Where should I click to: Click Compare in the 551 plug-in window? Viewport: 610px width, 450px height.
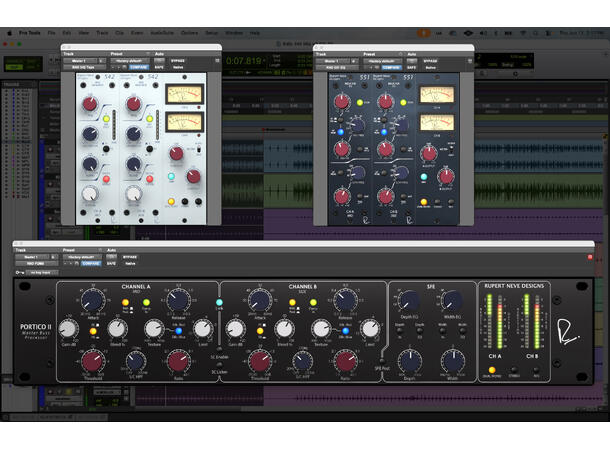(391, 67)
